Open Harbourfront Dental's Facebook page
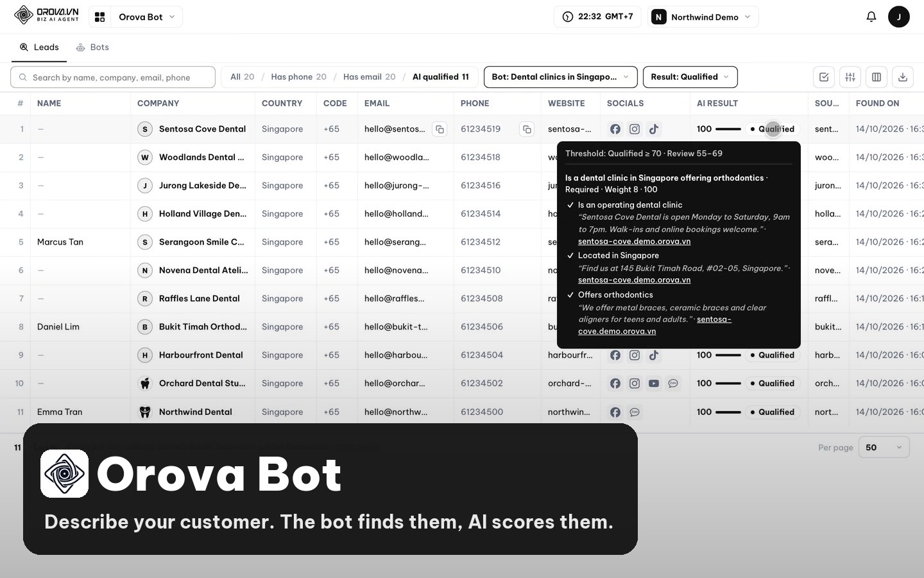Image resolution: width=924 pixels, height=578 pixels. pyautogui.click(x=615, y=355)
